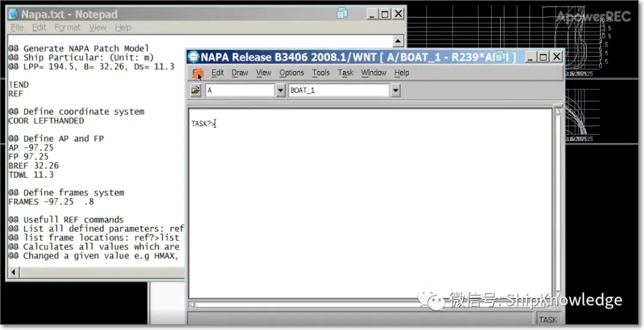Image resolution: width=644 pixels, height=330 pixels.
Task: Click the Generate NAPA Patch Model comment
Action: pyautogui.click(x=79, y=48)
